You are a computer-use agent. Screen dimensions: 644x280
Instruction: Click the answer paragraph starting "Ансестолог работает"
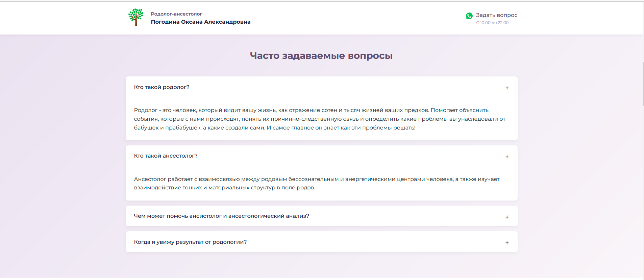[x=317, y=183]
